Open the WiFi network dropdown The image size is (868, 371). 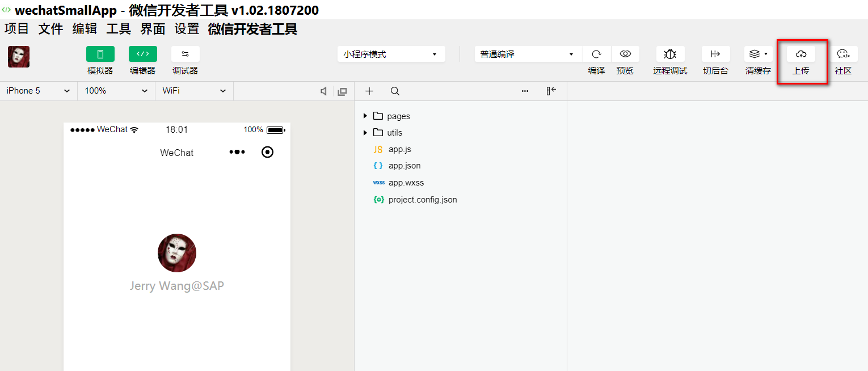pos(195,91)
